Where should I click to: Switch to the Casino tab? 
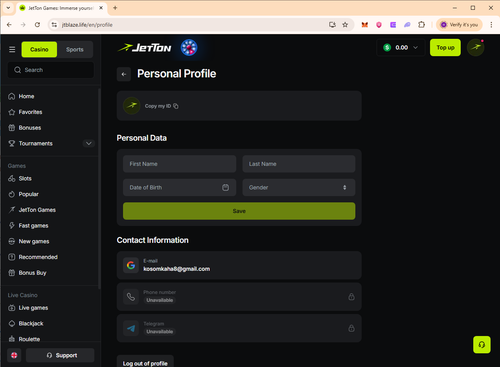coord(39,49)
